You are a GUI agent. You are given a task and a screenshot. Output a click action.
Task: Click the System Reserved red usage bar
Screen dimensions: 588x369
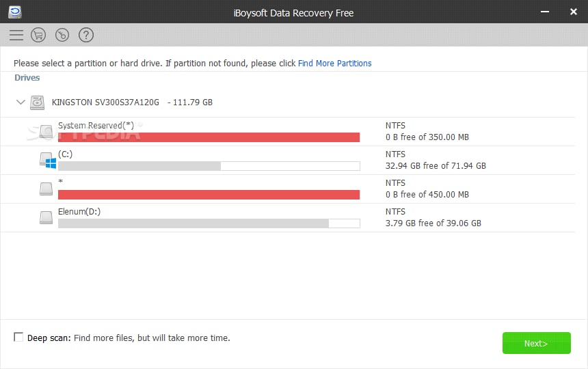click(209, 137)
